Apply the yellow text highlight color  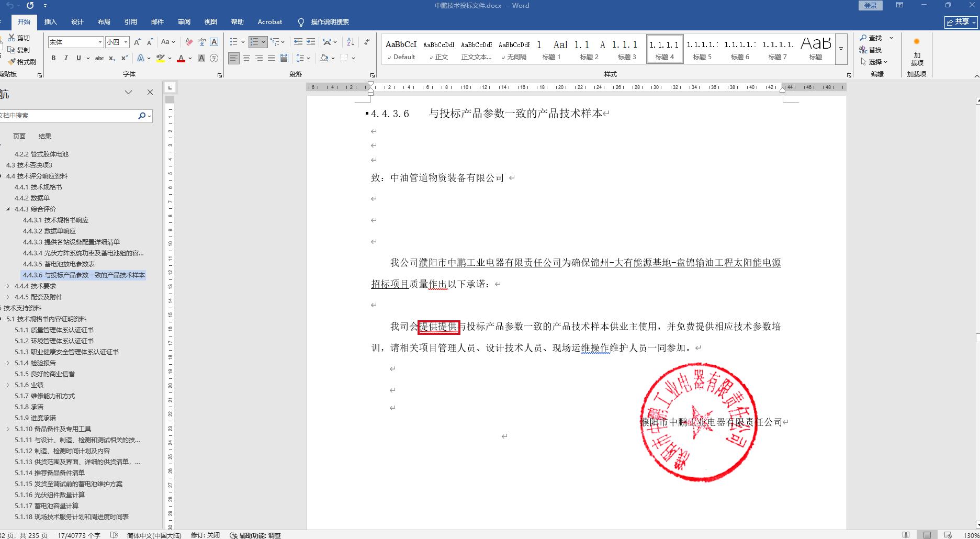coord(161,58)
